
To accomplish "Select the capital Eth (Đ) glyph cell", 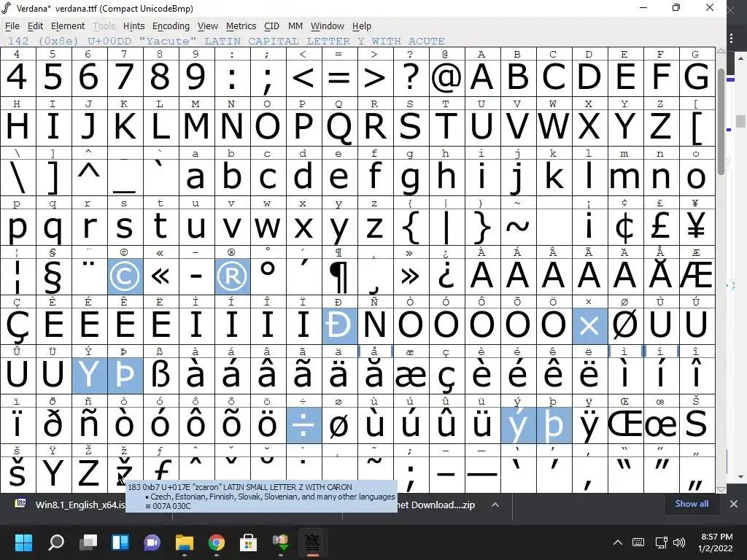I will tap(340, 326).
